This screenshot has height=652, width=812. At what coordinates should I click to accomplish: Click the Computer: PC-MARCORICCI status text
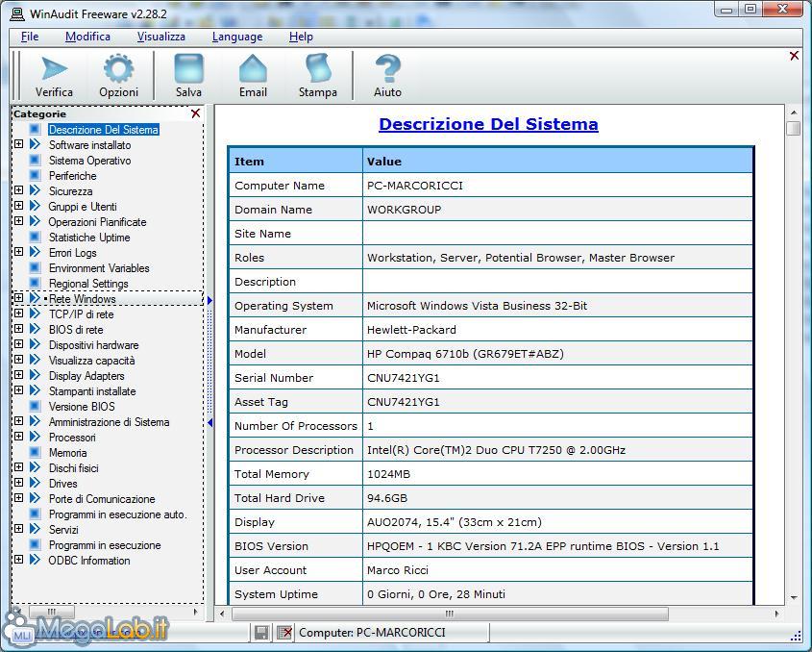(372, 633)
